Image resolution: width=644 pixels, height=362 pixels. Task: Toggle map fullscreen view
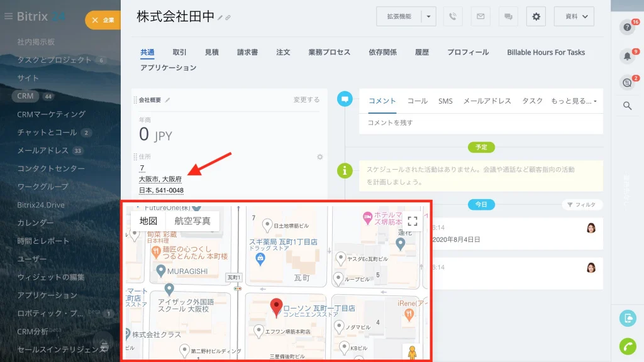pos(413,221)
